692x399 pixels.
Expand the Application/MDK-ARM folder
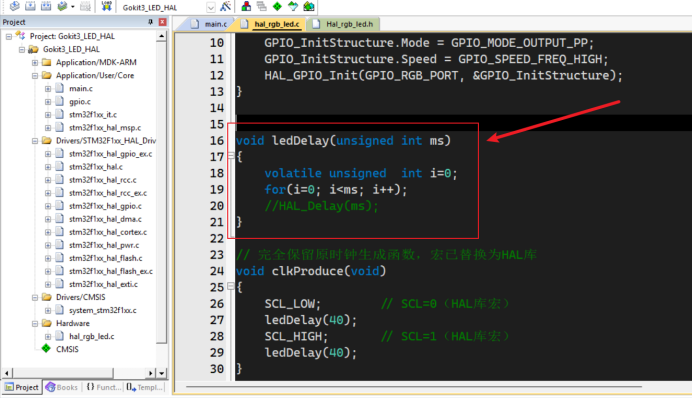35,63
